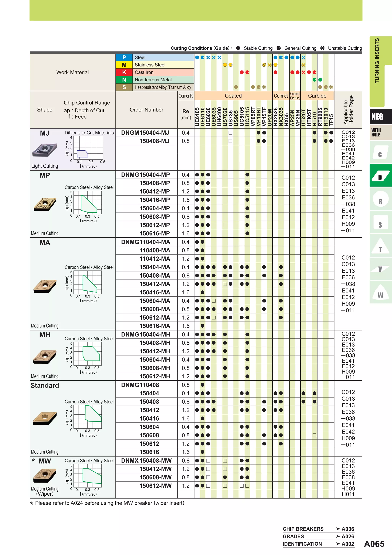Viewport: 392px width, 555px height.
Task: Click order number DNMG110404-MA
Action: (x=146, y=242)
